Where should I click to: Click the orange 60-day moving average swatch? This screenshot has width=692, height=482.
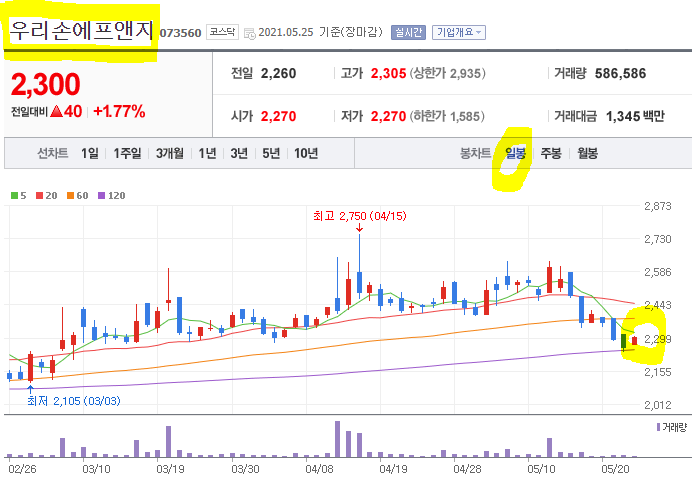click(x=71, y=196)
